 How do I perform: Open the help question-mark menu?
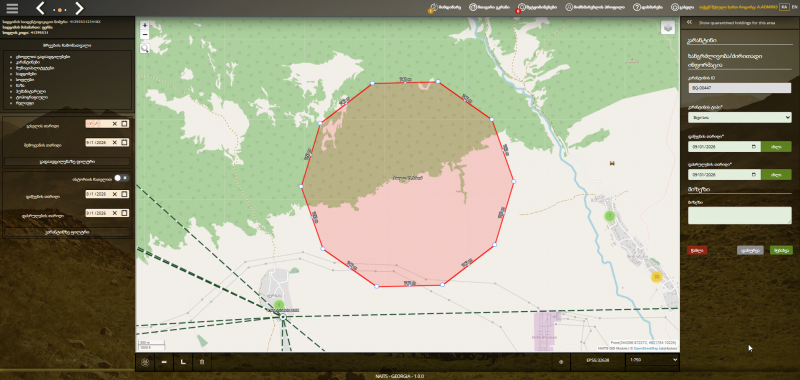(x=648, y=7)
